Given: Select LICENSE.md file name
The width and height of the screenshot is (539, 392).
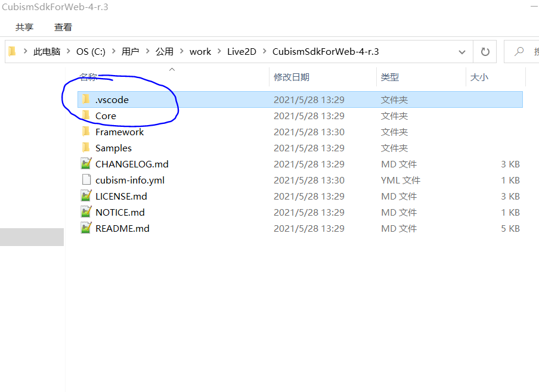Looking at the screenshot, I should coord(122,196).
